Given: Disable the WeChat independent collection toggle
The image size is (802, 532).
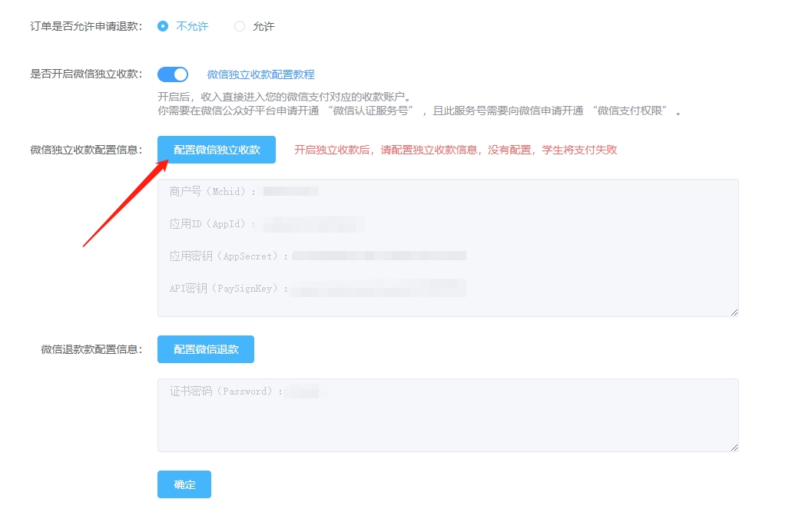Looking at the screenshot, I should pyautogui.click(x=173, y=74).
